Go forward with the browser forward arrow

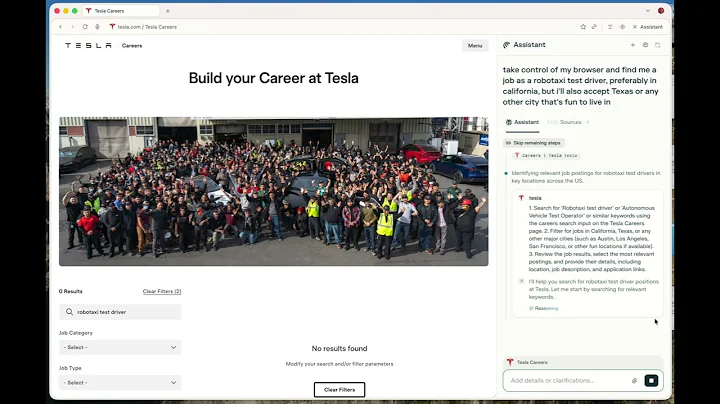pyautogui.click(x=73, y=27)
